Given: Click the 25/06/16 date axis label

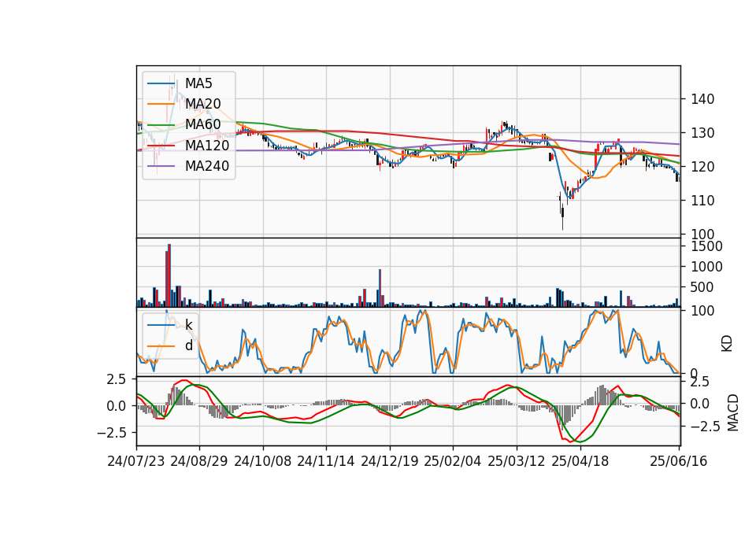Looking at the screenshot, I should (x=678, y=461).
